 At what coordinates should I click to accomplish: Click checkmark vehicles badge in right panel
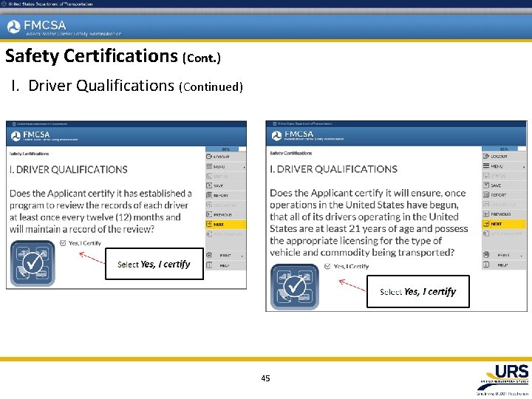click(295, 287)
